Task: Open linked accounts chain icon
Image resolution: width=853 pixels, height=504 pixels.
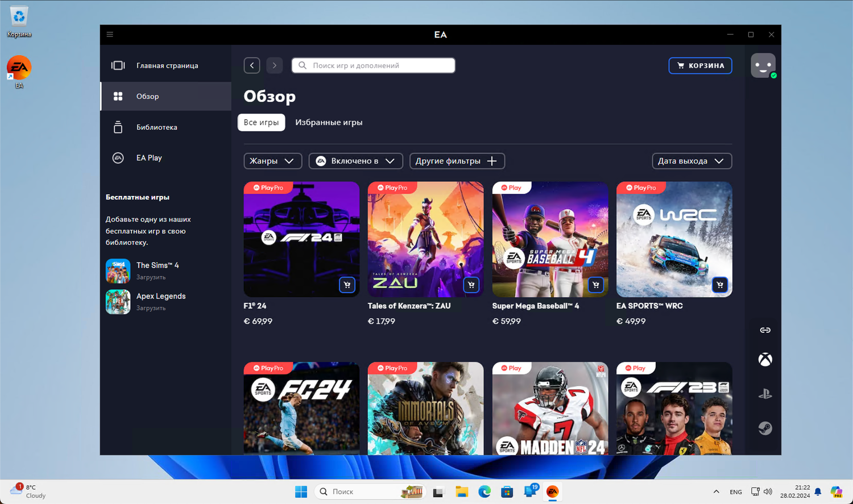Action: 765,330
